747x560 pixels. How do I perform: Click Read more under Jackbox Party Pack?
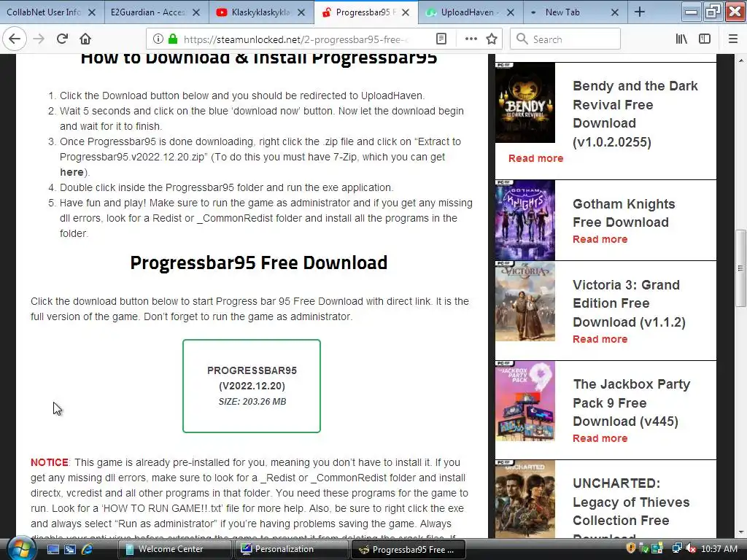point(600,438)
